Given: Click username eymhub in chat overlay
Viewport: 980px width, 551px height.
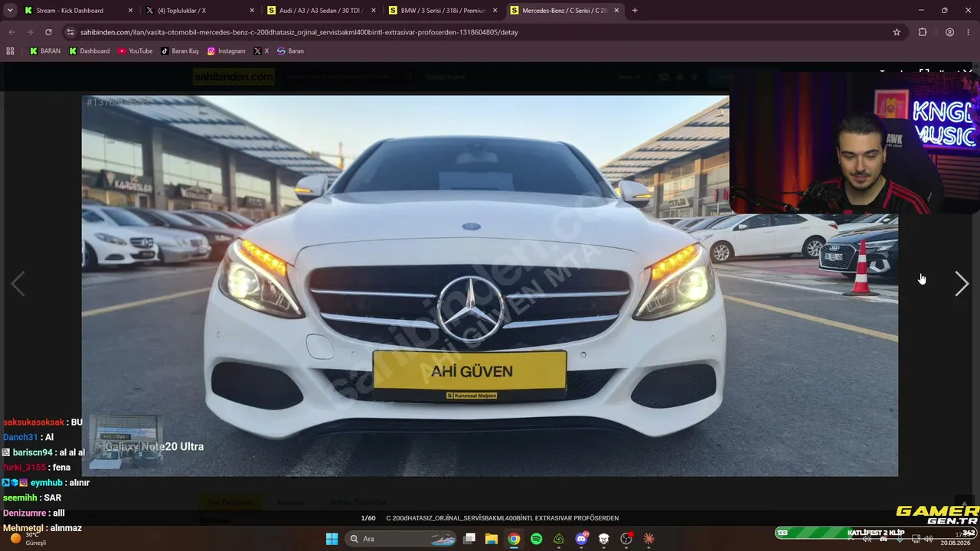Looking at the screenshot, I should click(46, 483).
